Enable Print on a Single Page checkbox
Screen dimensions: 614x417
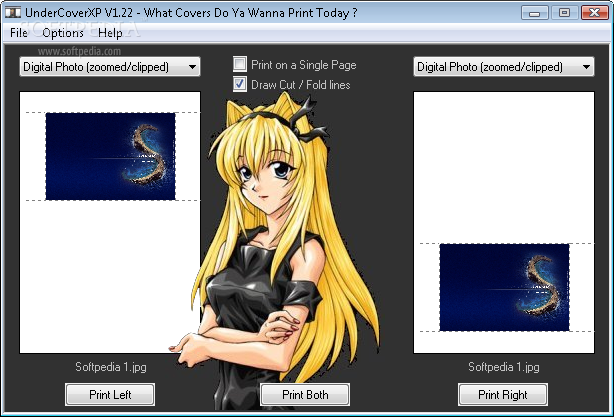click(x=240, y=64)
